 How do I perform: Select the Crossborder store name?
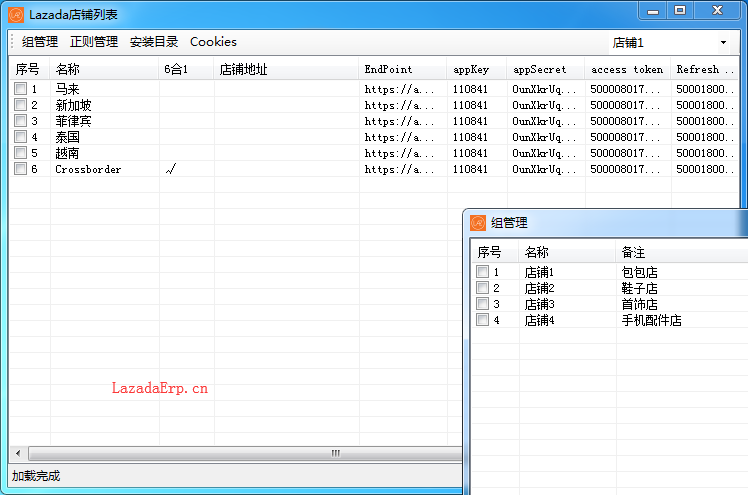[88, 169]
